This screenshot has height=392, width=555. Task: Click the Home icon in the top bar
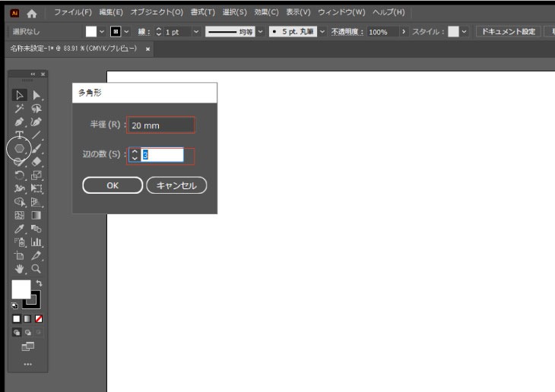click(31, 13)
